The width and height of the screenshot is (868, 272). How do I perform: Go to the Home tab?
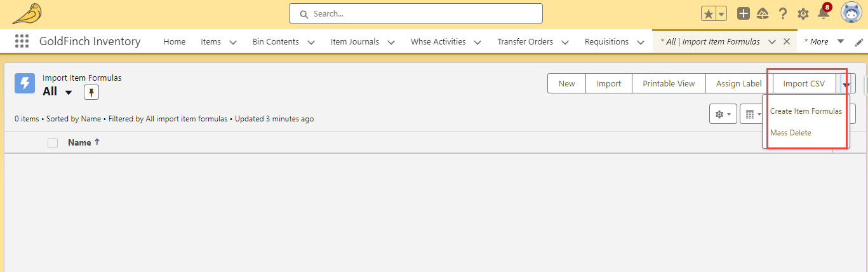pyautogui.click(x=175, y=41)
